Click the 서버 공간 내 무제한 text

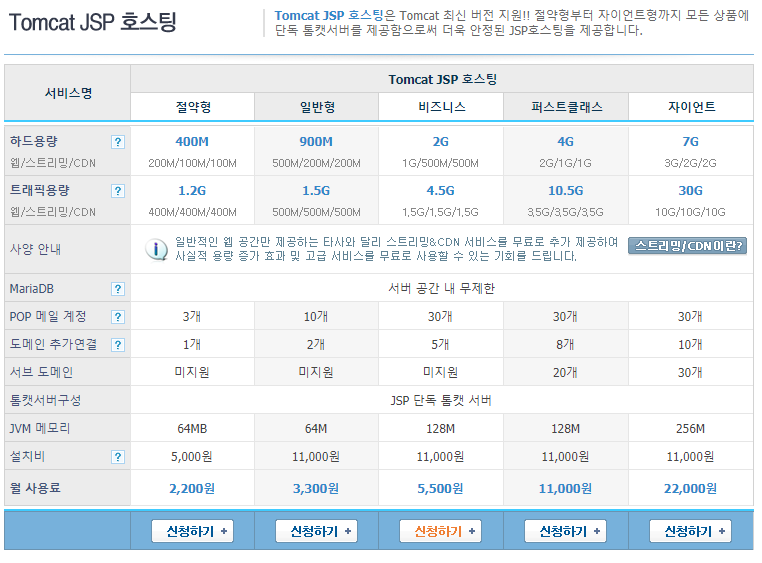click(x=441, y=289)
